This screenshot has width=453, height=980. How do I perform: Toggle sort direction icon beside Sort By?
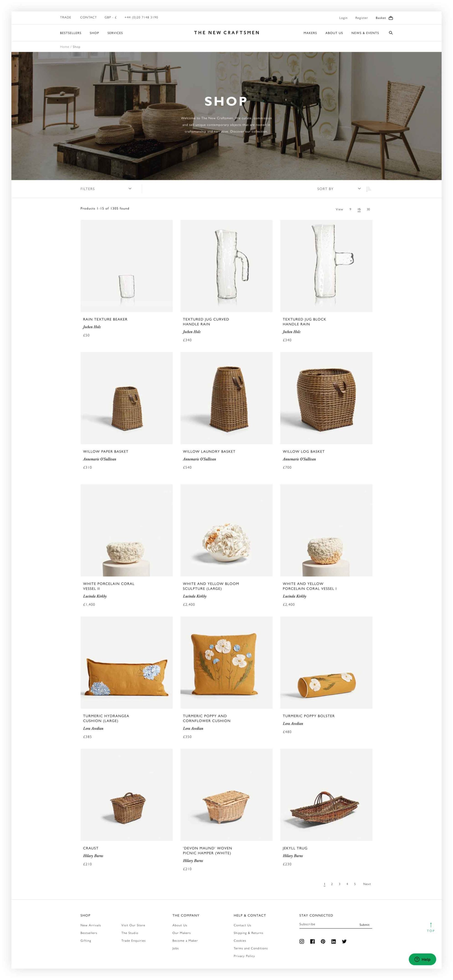pos(368,189)
